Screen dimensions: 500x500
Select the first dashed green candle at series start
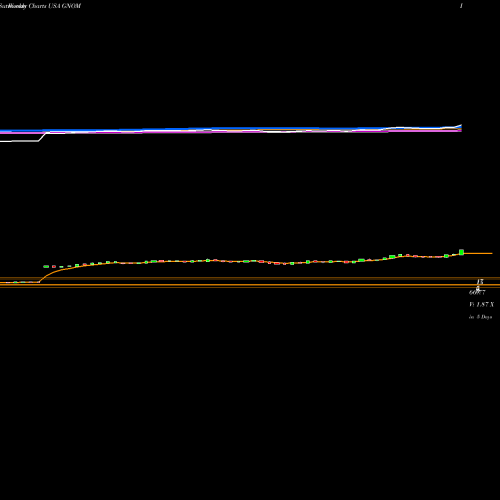[46, 266]
